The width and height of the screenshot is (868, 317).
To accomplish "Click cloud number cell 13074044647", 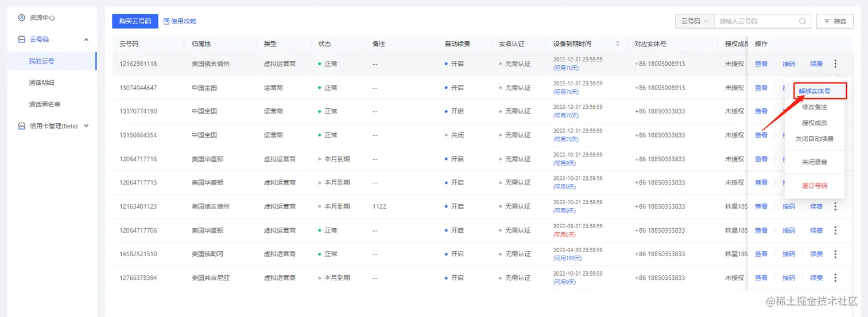I will (x=138, y=88).
